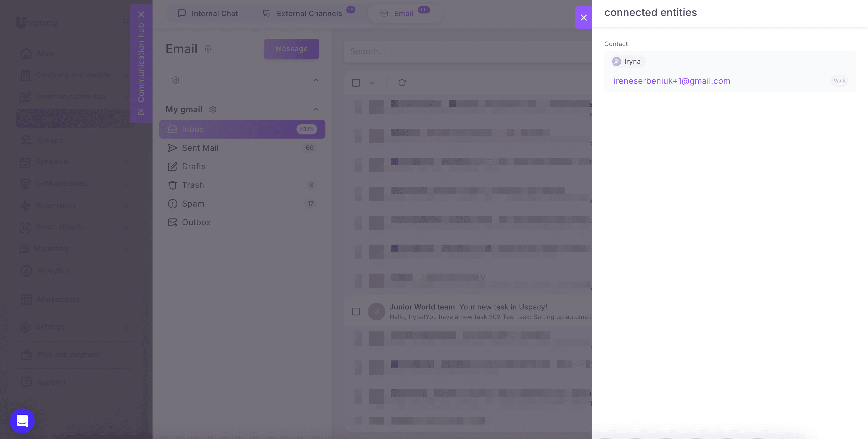Switch to the External Channels tab
The height and width of the screenshot is (439, 868).
coord(309,13)
